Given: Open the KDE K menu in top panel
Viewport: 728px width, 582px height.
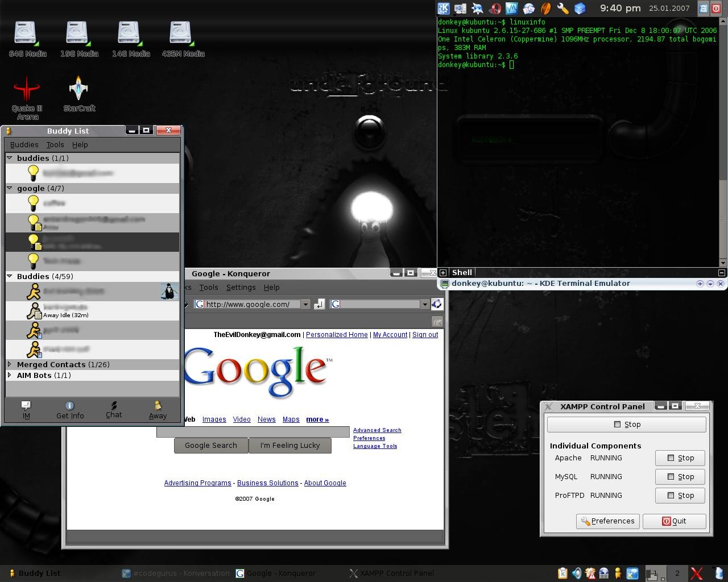Looking at the screenshot, I should click(443, 8).
